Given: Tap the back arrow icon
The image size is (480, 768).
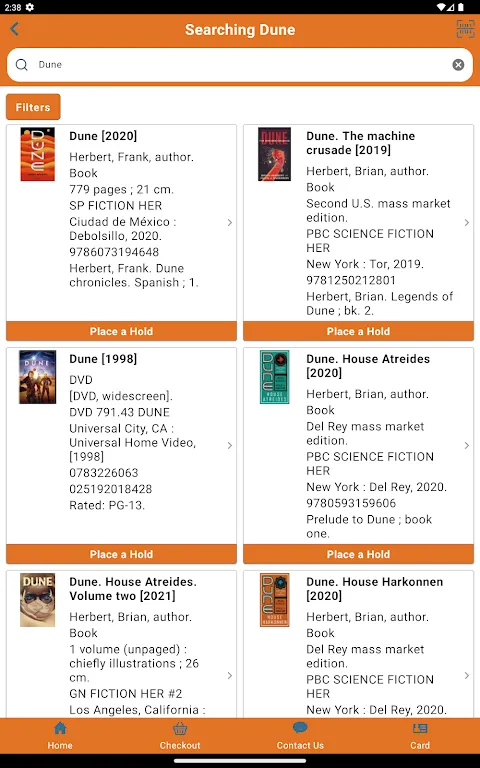Looking at the screenshot, I should (x=14, y=29).
